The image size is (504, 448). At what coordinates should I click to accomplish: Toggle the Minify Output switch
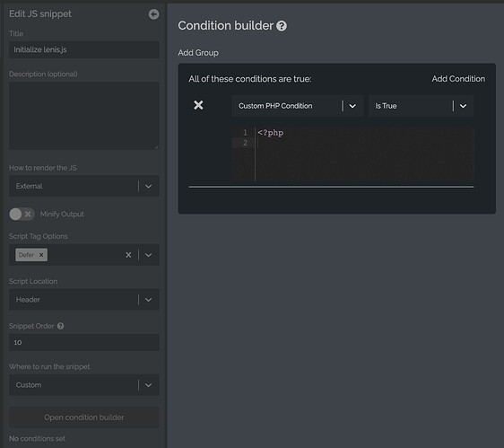22,214
